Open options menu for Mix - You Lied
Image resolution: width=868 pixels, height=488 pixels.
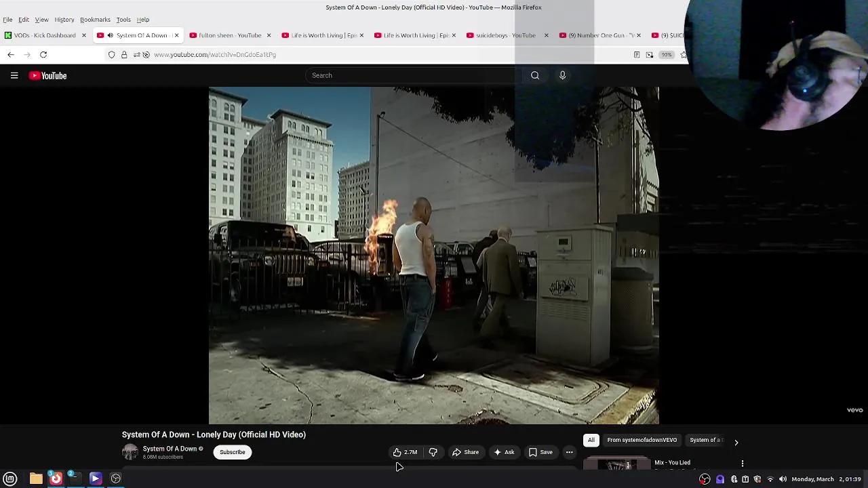(743, 464)
